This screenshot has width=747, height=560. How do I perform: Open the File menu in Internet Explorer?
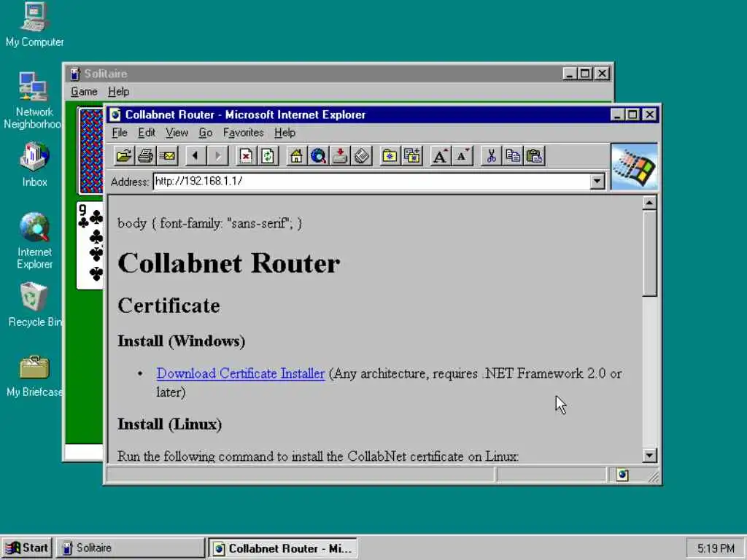[119, 133]
